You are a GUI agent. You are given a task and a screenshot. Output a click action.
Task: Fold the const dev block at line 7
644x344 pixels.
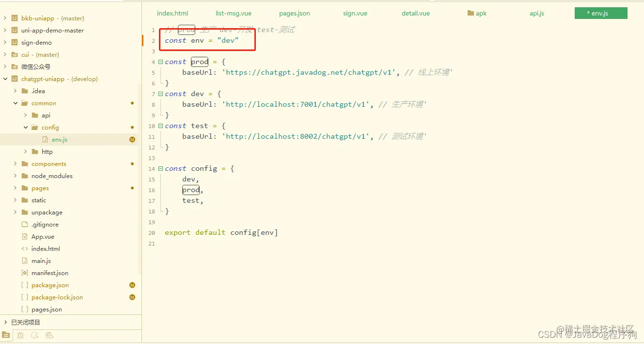[x=160, y=94]
